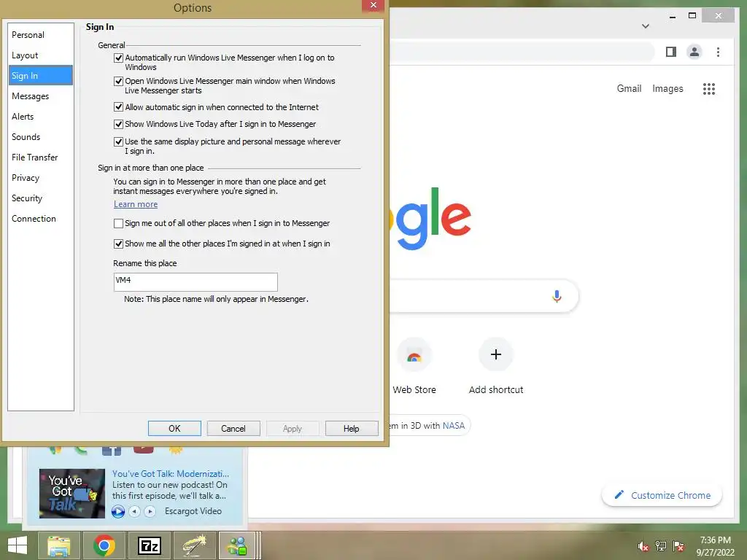Click the Add shortcut plus button

point(496,354)
